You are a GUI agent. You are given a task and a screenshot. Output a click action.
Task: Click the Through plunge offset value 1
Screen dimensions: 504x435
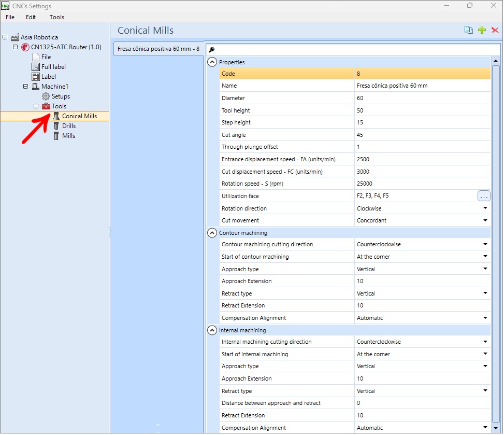(x=422, y=147)
